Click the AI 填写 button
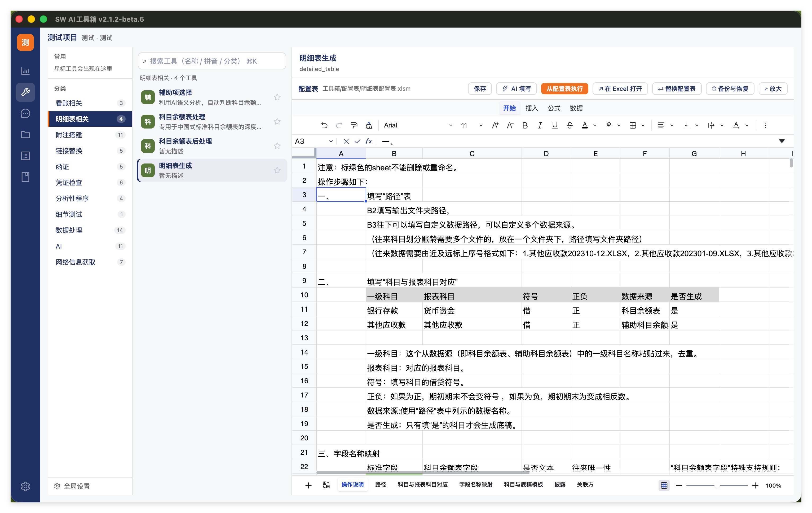 tap(516, 89)
